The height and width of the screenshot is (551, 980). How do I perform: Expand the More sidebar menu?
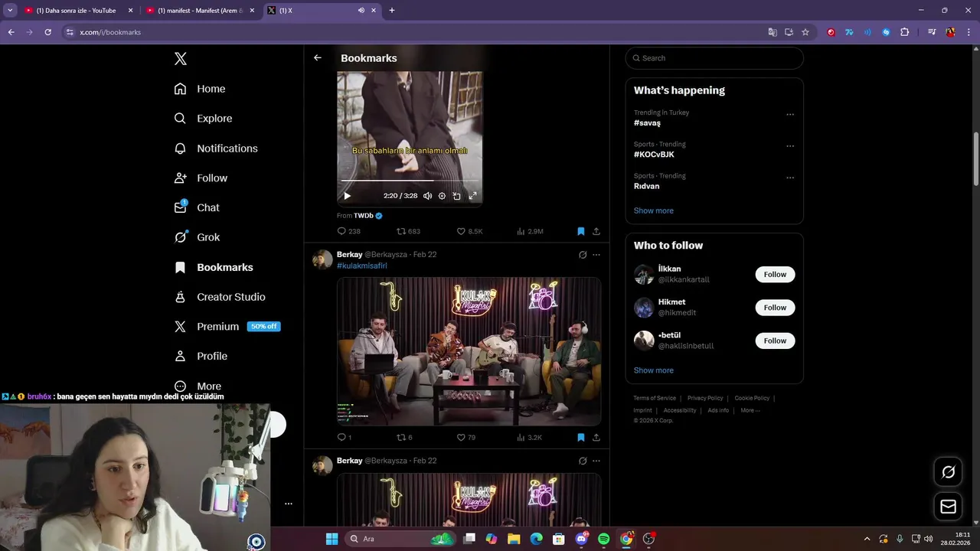(x=198, y=386)
